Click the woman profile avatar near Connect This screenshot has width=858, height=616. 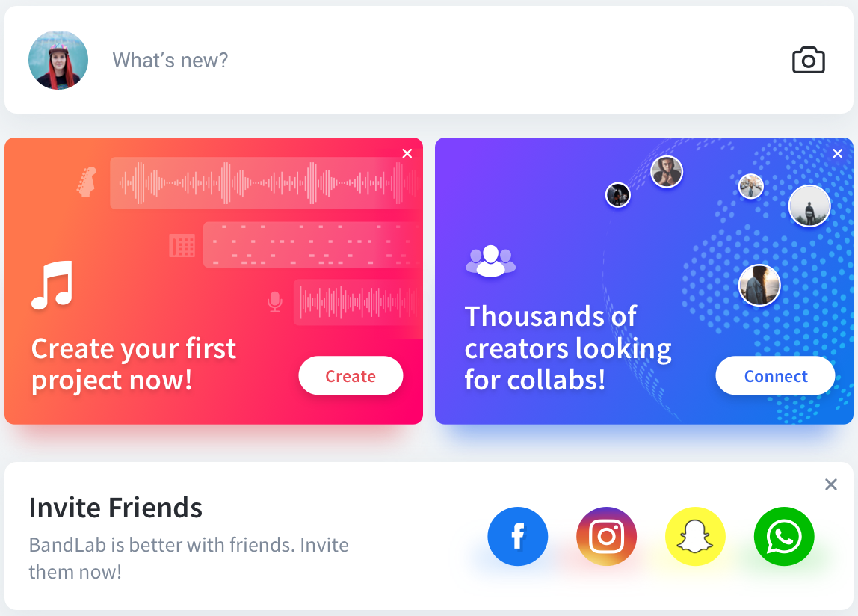point(759,285)
